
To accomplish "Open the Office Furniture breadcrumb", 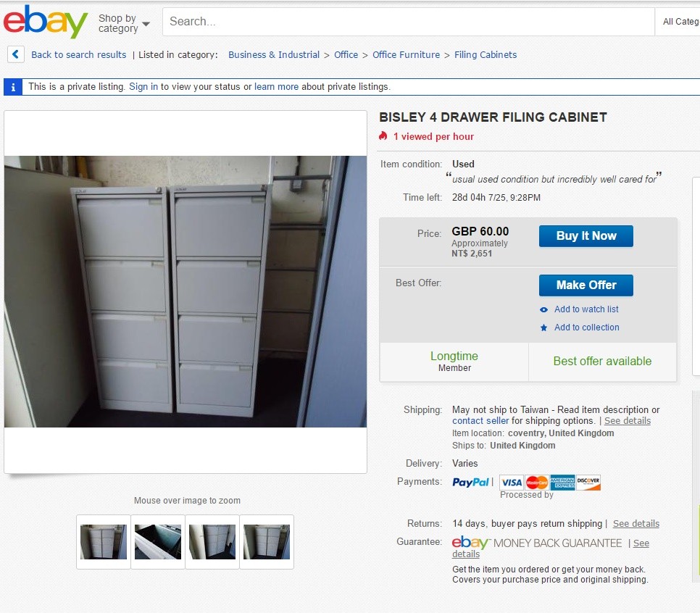I will tap(406, 54).
